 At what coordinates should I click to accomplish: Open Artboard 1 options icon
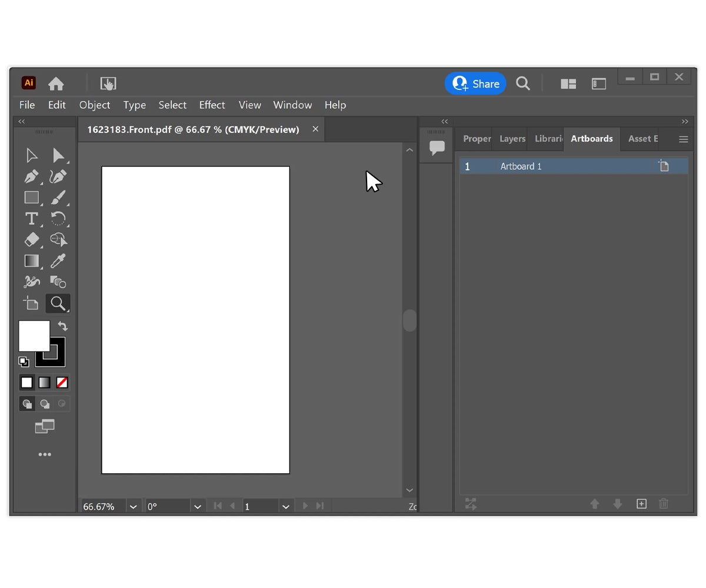[x=664, y=166]
